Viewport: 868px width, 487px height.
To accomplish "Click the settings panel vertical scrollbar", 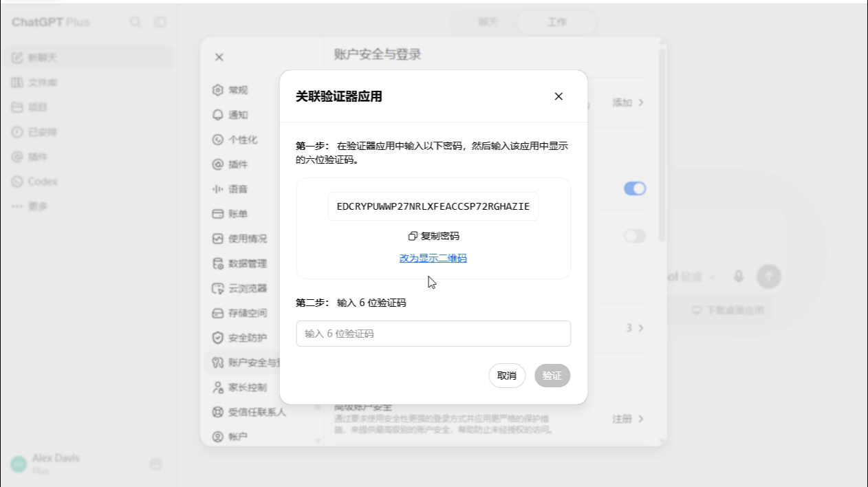I will coord(662,144).
